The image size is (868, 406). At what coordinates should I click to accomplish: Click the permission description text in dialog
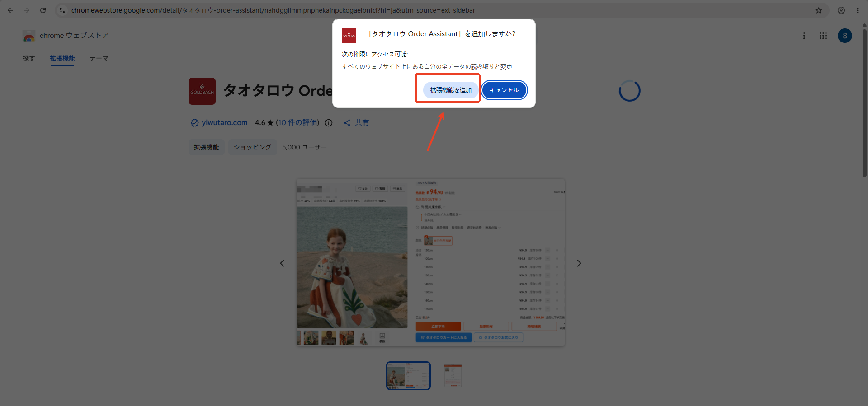[x=427, y=66]
